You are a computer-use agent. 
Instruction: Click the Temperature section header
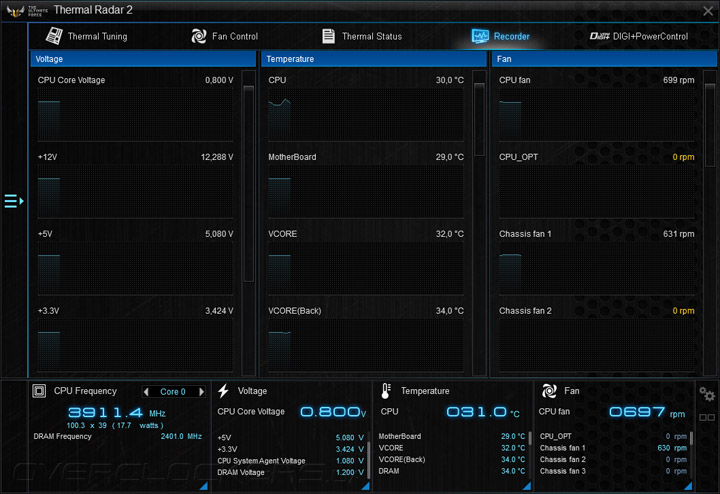[374, 59]
